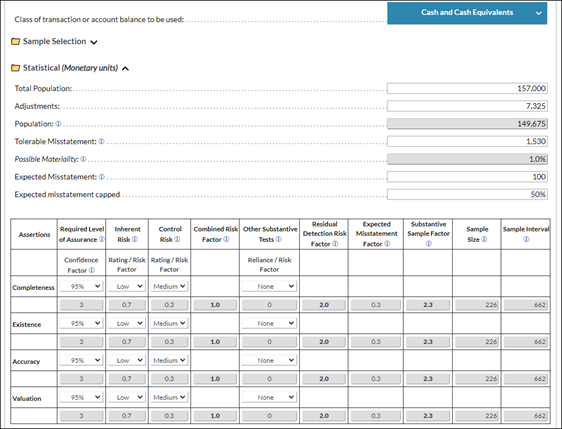Click info icon in Inherent Risk header
Screen dimensions: 562x429
tap(135, 239)
